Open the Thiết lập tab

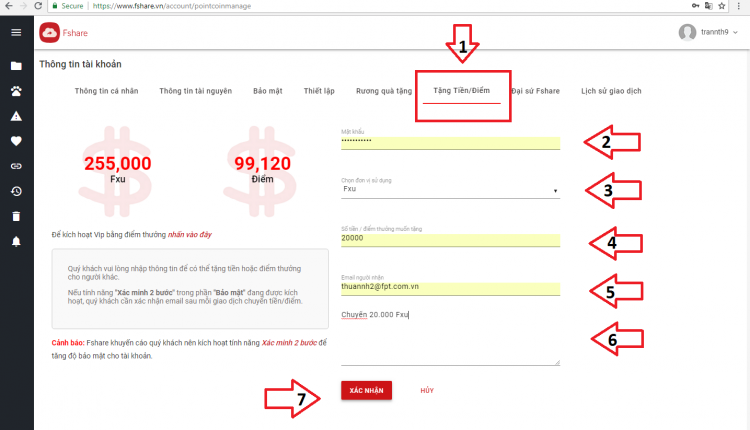point(319,91)
